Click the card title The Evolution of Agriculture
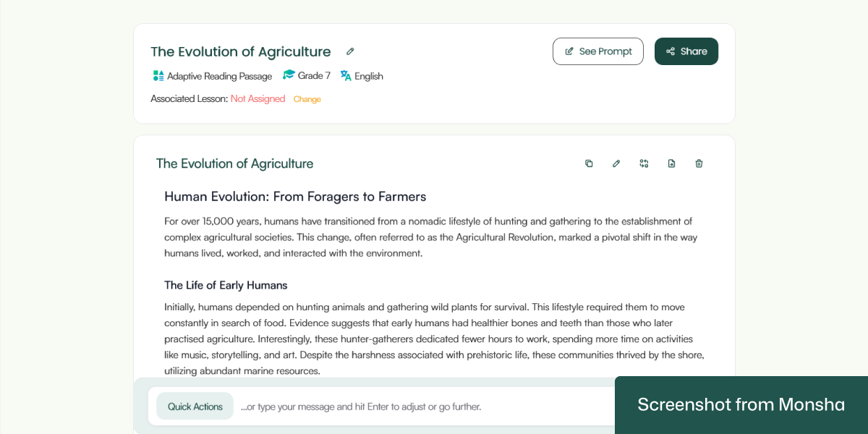This screenshot has height=434, width=868. click(x=234, y=163)
